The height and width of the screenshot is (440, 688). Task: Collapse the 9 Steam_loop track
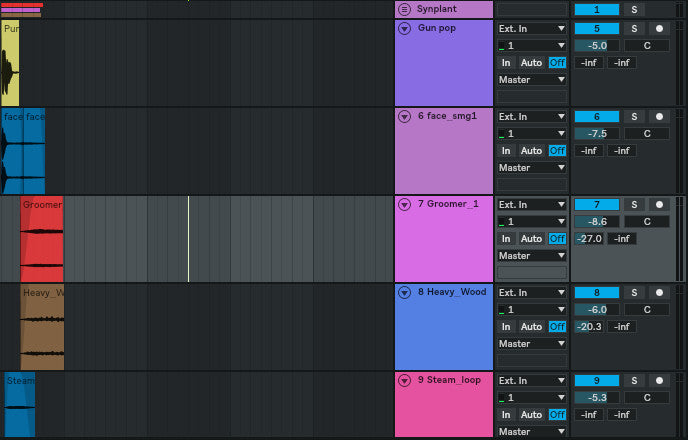[404, 380]
